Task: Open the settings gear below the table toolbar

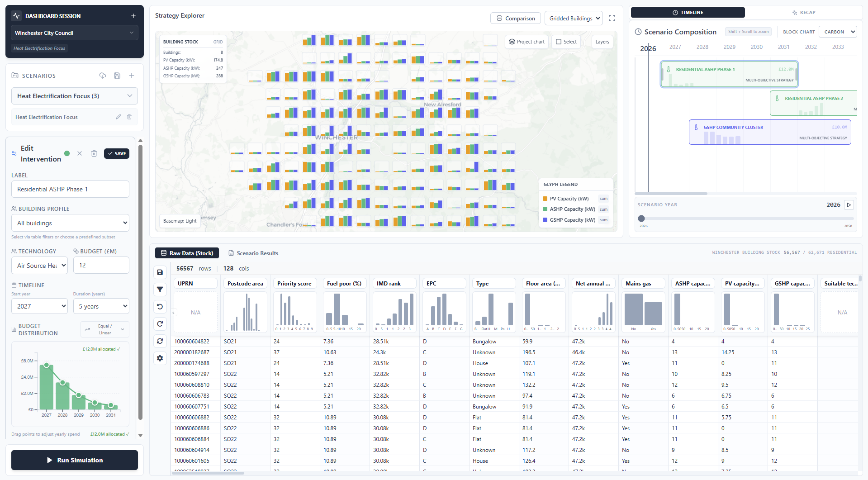Action: 160,358
